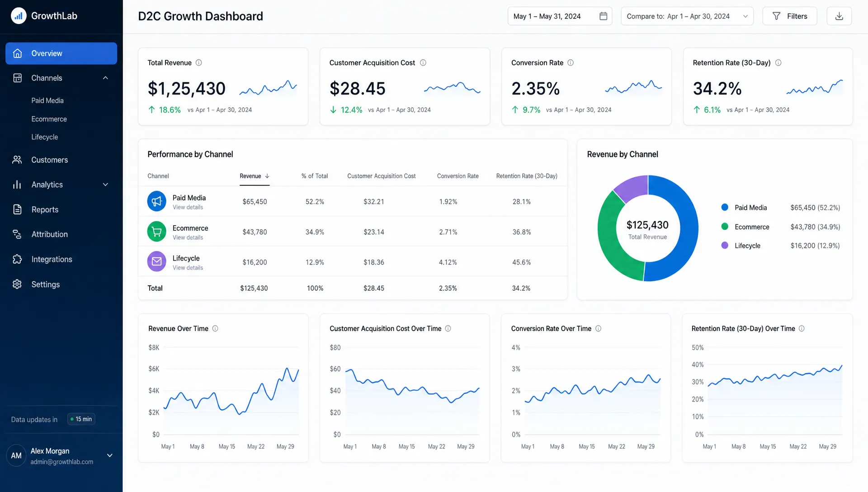Click the Attribution icon in sidebar
Viewport: 868px width, 492px height.
[17, 234]
